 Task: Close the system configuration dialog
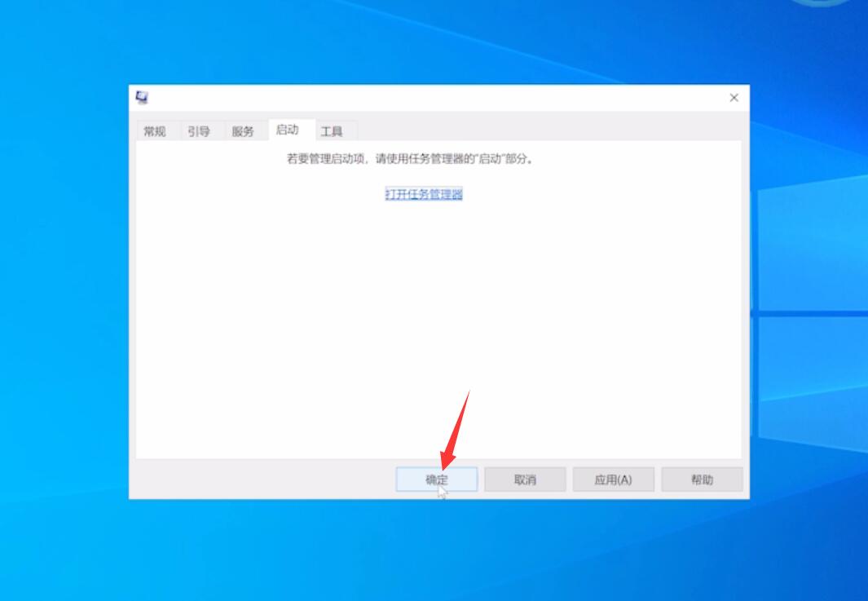734,98
